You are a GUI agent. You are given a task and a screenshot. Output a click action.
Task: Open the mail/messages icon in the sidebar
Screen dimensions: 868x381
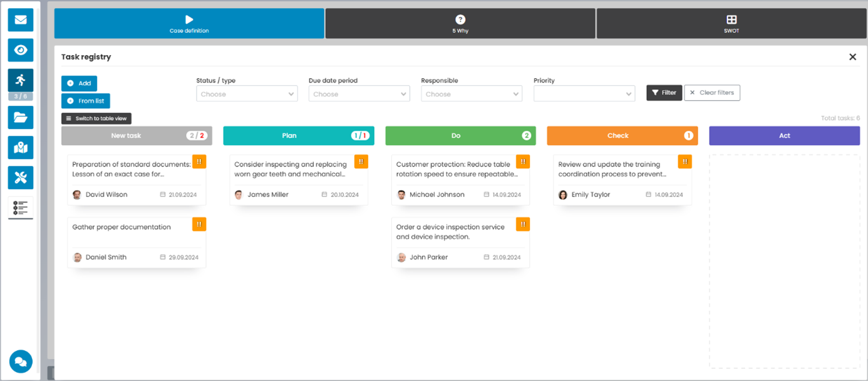(x=21, y=19)
